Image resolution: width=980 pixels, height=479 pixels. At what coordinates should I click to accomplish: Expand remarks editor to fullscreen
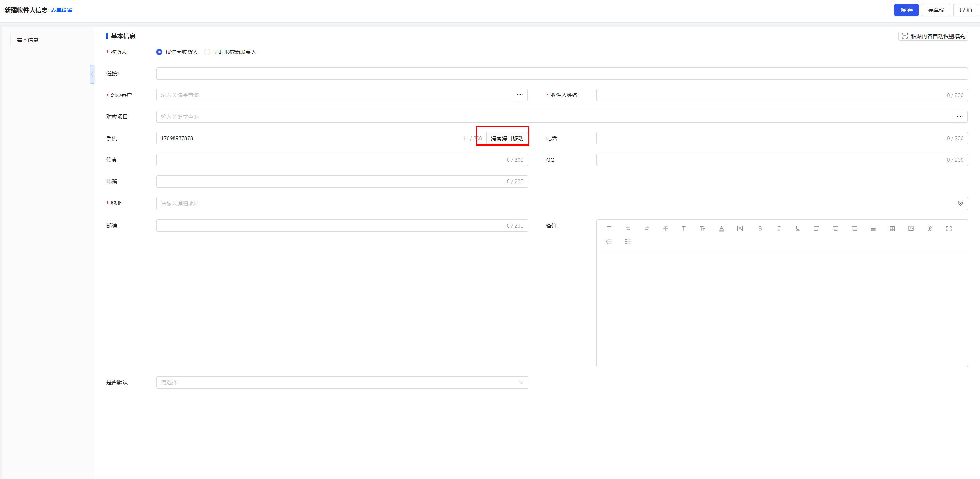[x=948, y=229]
